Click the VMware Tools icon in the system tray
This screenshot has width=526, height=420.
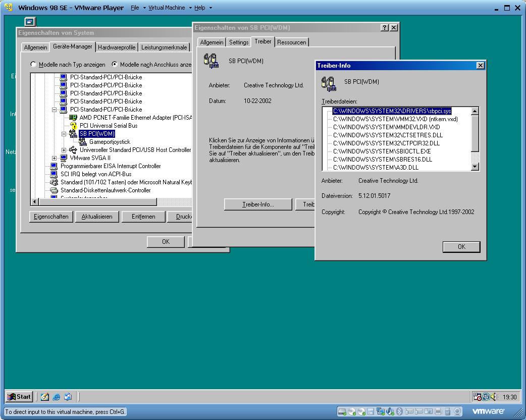[x=486, y=397]
